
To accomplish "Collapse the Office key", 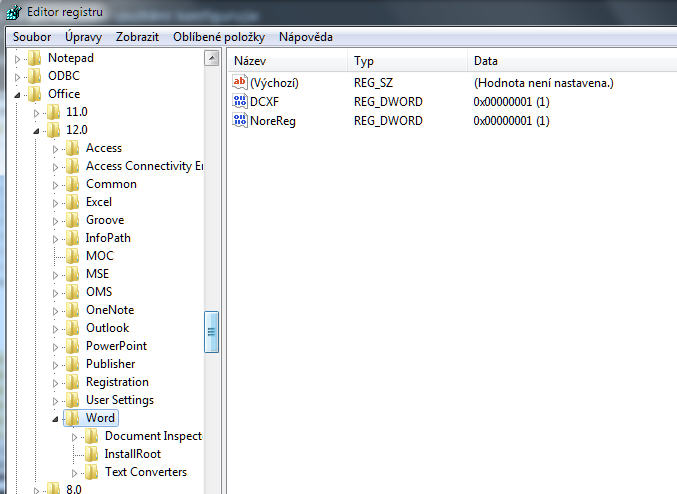I will point(17,95).
